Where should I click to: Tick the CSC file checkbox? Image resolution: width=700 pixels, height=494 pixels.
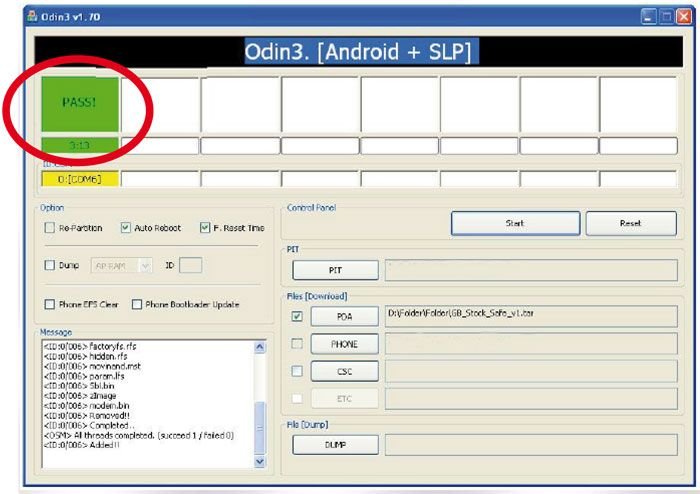point(297,371)
